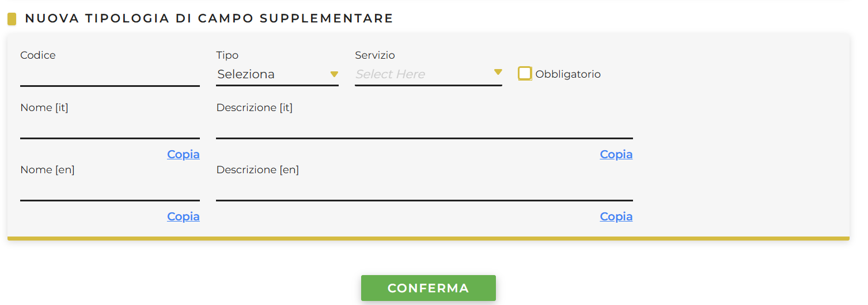This screenshot has width=868, height=305.
Task: Enable the Obbligatorio checkbox
Action: point(525,74)
